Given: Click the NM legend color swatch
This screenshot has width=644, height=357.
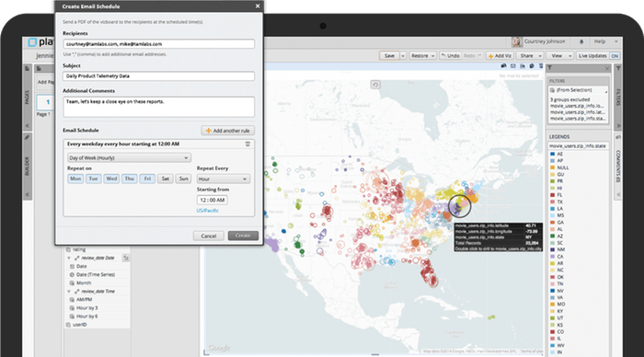Looking at the screenshot, I should coord(552,249).
